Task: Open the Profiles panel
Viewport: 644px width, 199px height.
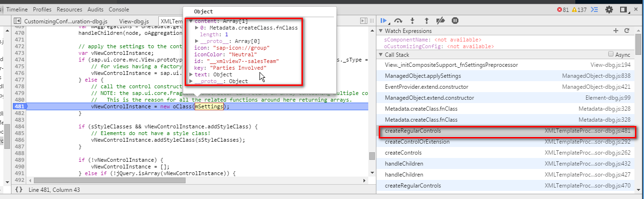Action: coord(42,9)
